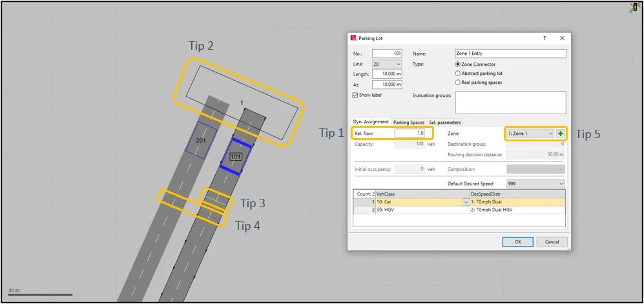
Task: Select the 2: 70mph Dual HGV cell
Action: coord(517,210)
